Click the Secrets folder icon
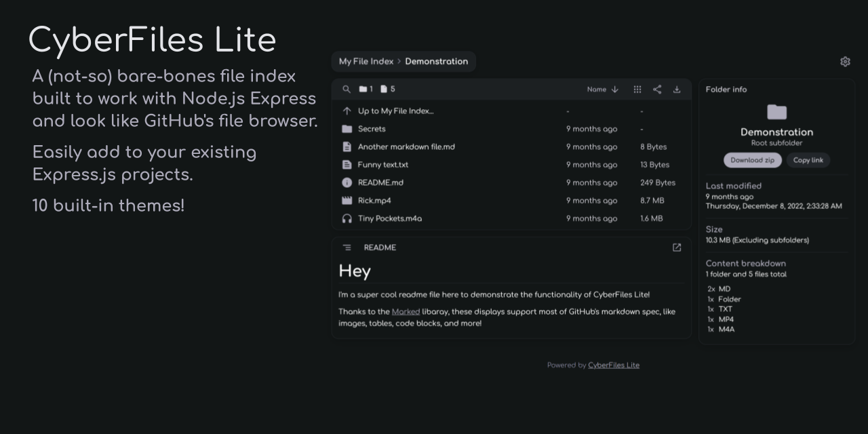 pyautogui.click(x=347, y=129)
